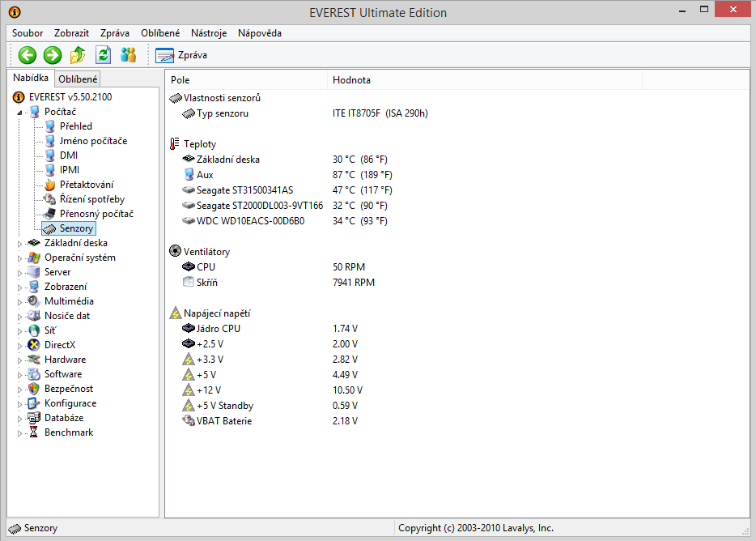The width and height of the screenshot is (756, 541).
Task: Expand the Bezpečnost branch
Action: [19, 390]
